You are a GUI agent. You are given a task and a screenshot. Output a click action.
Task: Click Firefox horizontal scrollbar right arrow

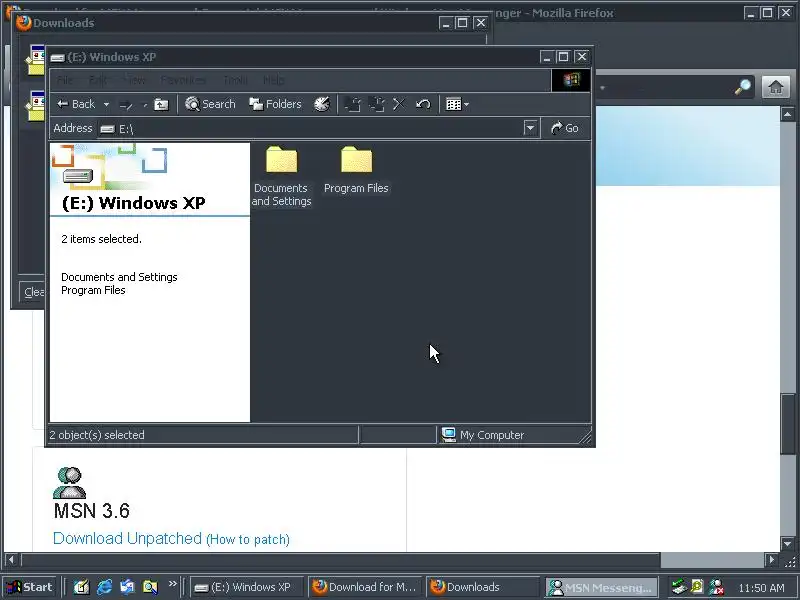pos(772,560)
